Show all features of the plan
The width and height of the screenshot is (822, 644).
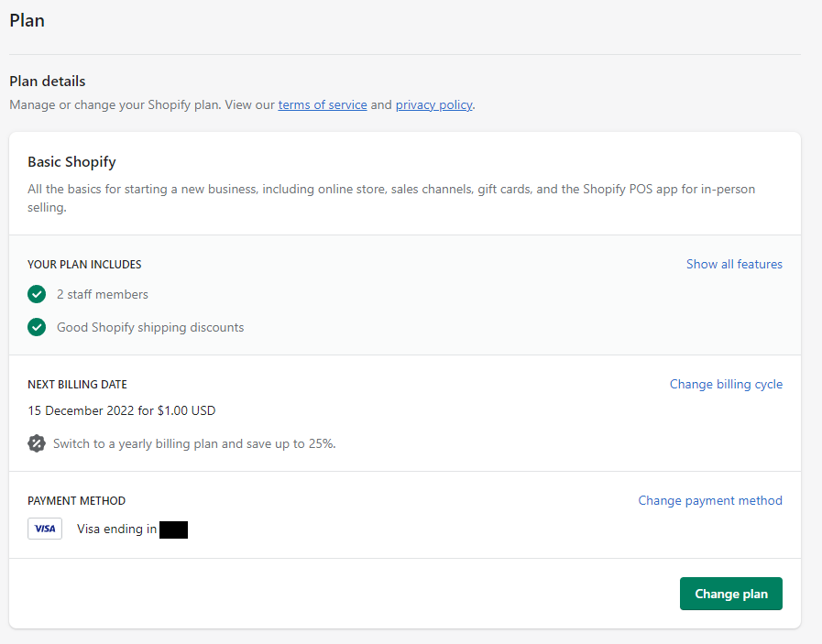click(734, 264)
